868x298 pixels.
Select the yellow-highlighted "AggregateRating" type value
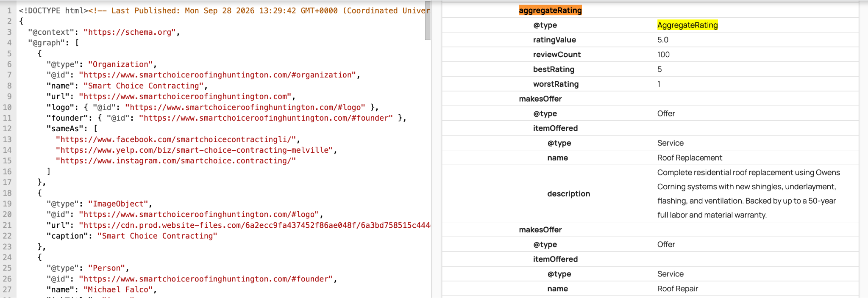click(x=687, y=25)
